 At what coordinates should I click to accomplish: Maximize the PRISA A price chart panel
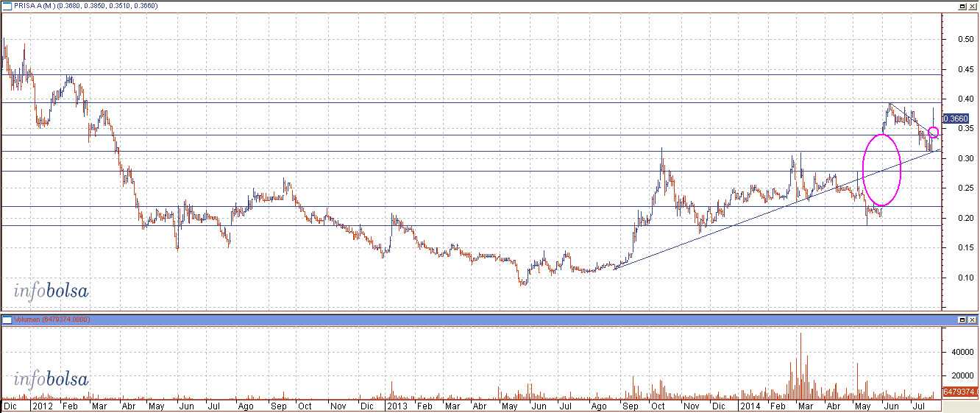[x=962, y=5]
